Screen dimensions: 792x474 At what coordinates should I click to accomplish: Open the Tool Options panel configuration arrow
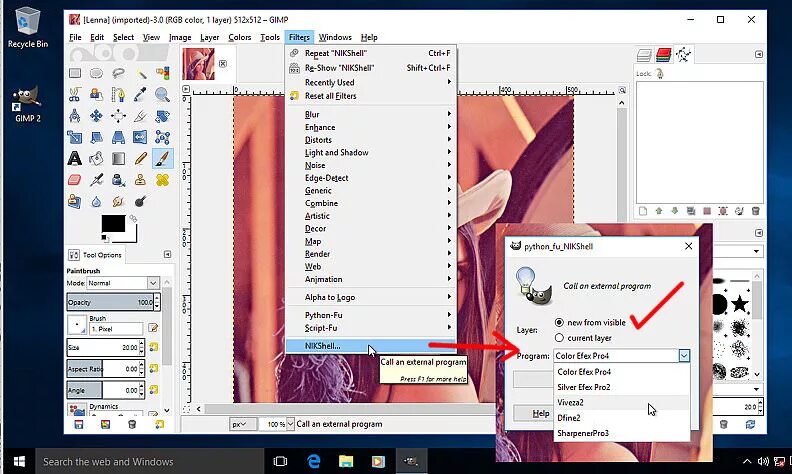(x=167, y=255)
